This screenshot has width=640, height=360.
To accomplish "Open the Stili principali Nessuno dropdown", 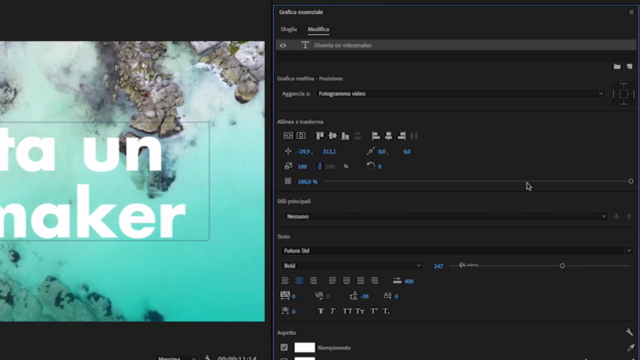I will pos(446,216).
